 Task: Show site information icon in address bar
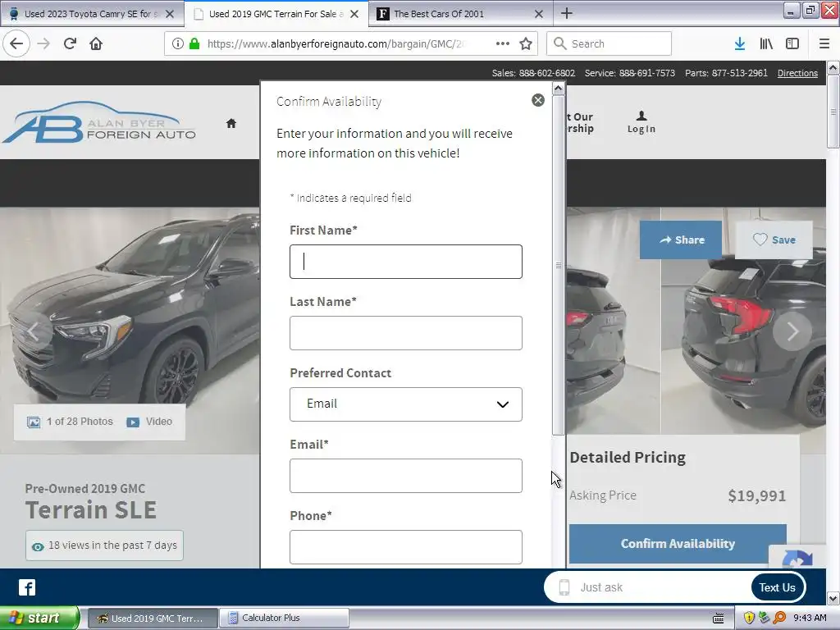tap(178, 43)
